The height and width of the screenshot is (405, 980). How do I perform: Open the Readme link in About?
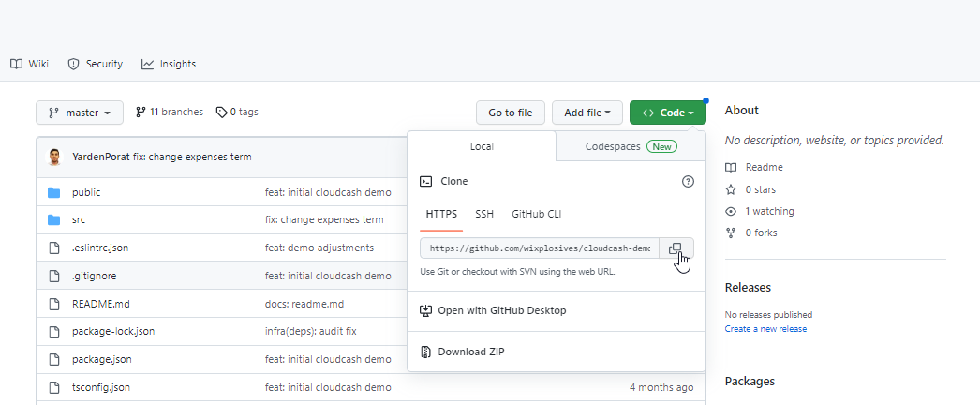tap(754, 167)
